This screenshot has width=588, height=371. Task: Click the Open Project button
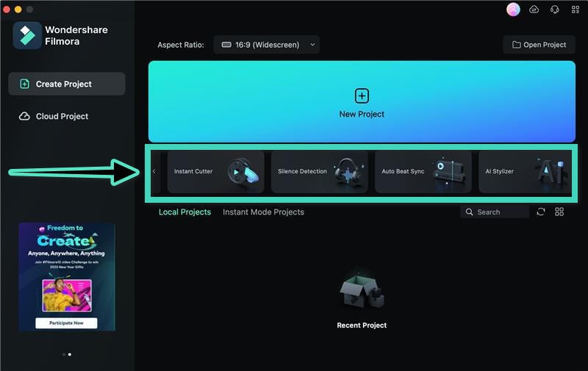[x=539, y=45]
